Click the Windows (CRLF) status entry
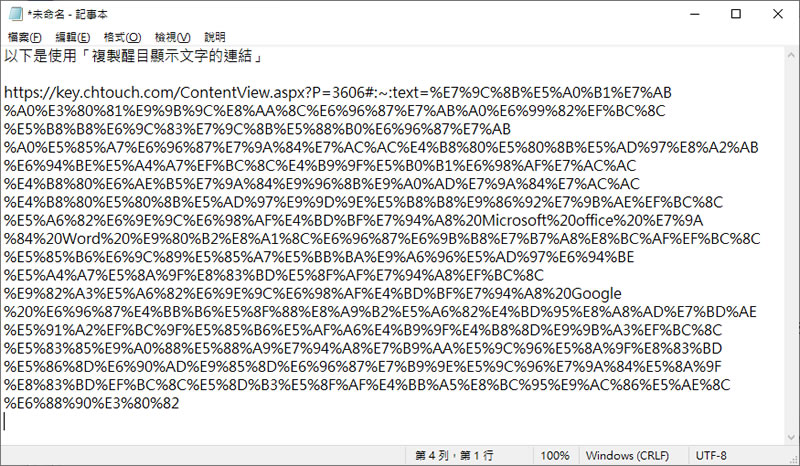 coord(627,455)
